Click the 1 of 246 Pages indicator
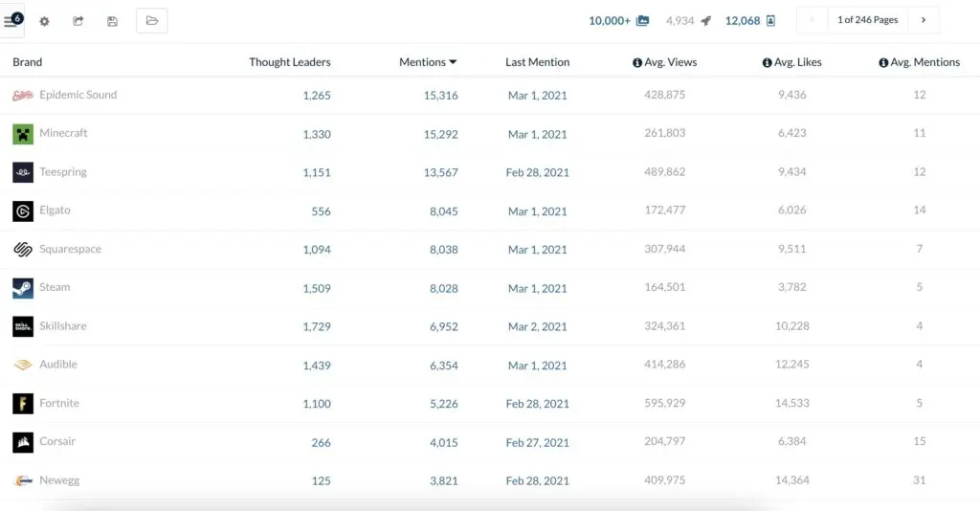 [x=867, y=20]
